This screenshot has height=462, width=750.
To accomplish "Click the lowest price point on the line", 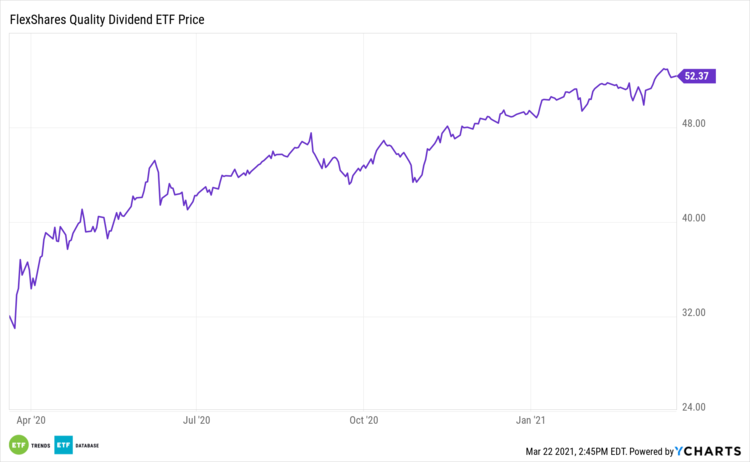I will [14, 328].
